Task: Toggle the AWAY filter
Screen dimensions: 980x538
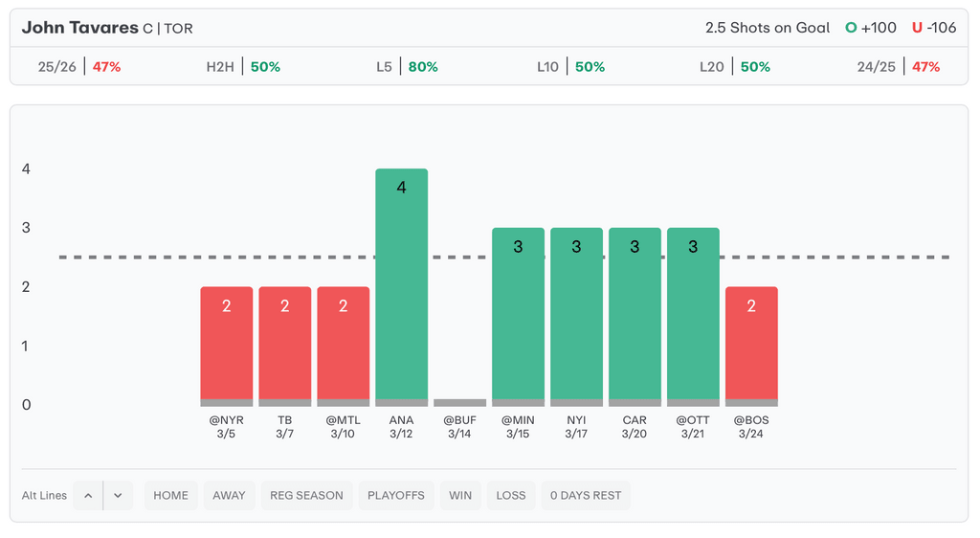Action: tap(230, 495)
